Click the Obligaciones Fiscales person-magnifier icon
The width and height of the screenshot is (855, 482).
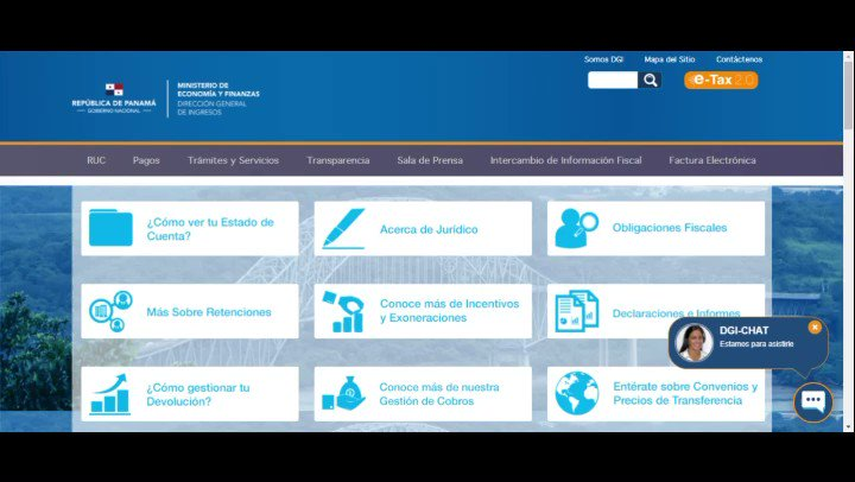[x=576, y=228]
